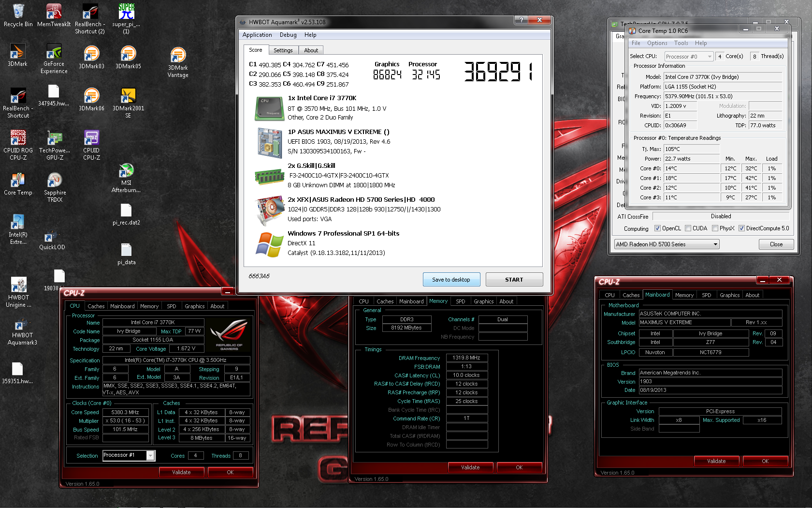Click the Windows 7 logo in Aquamark
Image resolution: width=812 pixels, height=508 pixels.
pyautogui.click(x=269, y=244)
